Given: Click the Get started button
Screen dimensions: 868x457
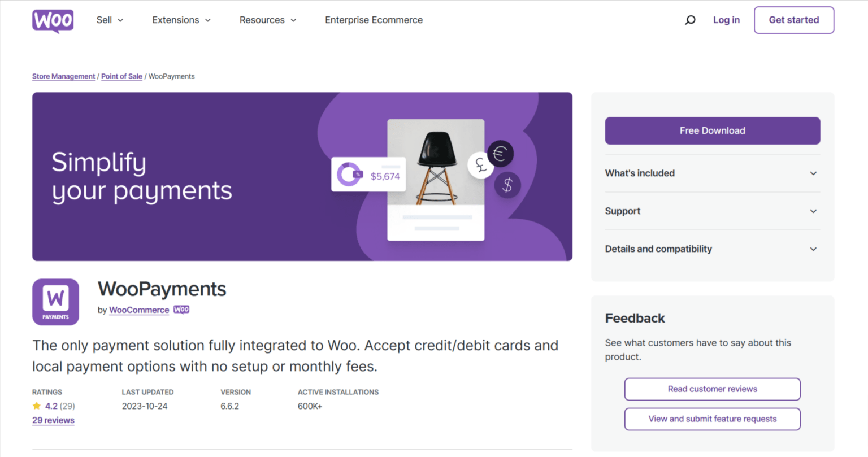Looking at the screenshot, I should click(793, 20).
